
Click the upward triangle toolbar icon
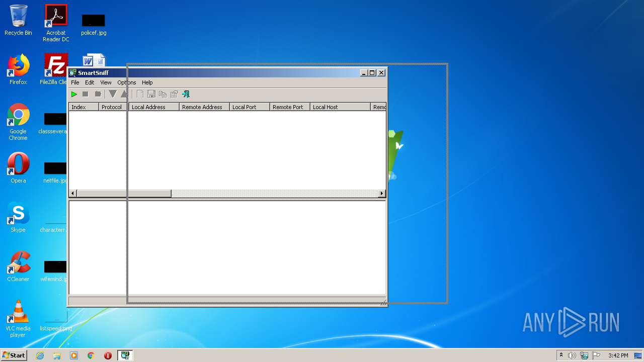point(124,94)
